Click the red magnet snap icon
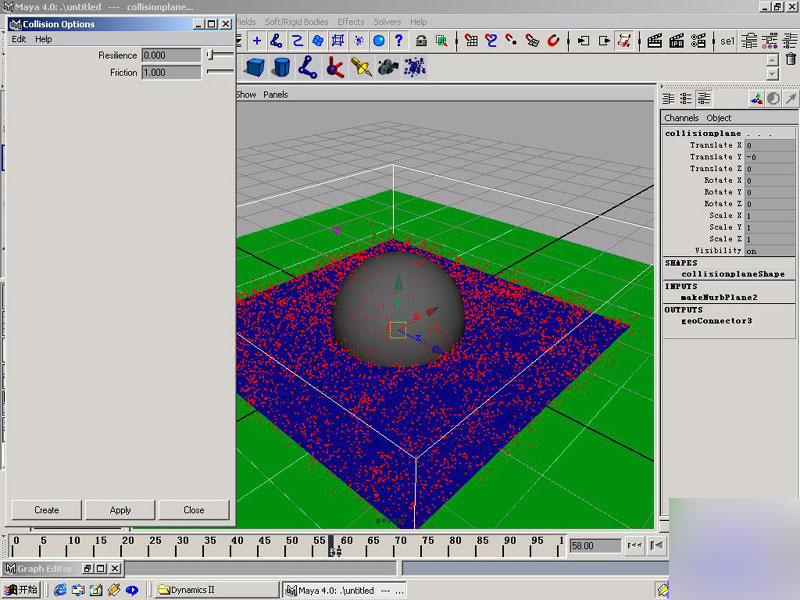This screenshot has width=800, height=600. (x=552, y=41)
